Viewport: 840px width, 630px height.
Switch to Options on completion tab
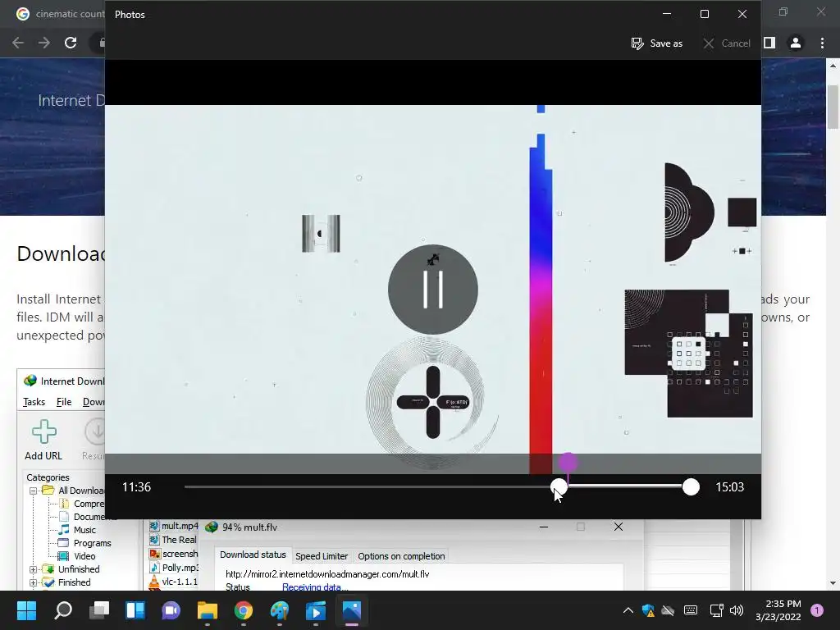401,556
